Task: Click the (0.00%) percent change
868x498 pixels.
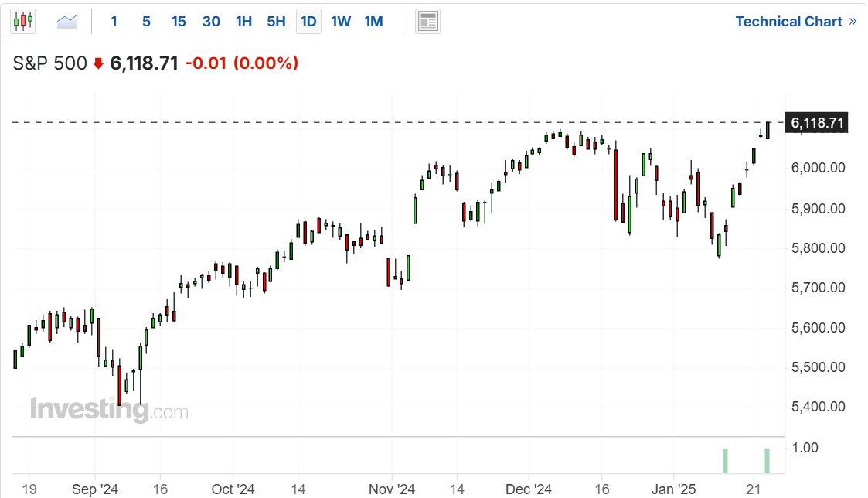Action: pos(266,63)
